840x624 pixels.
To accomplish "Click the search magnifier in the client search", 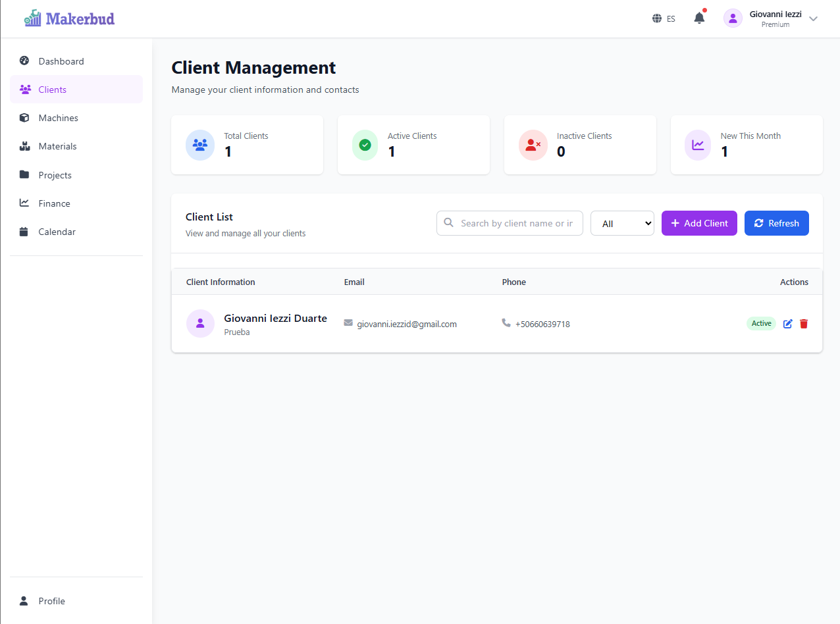I will [449, 223].
